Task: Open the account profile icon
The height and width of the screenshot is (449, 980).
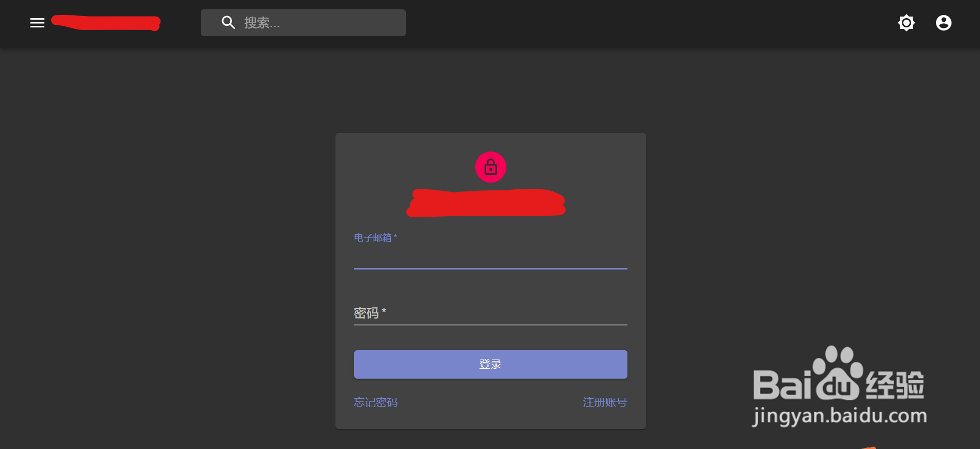Action: pyautogui.click(x=944, y=23)
